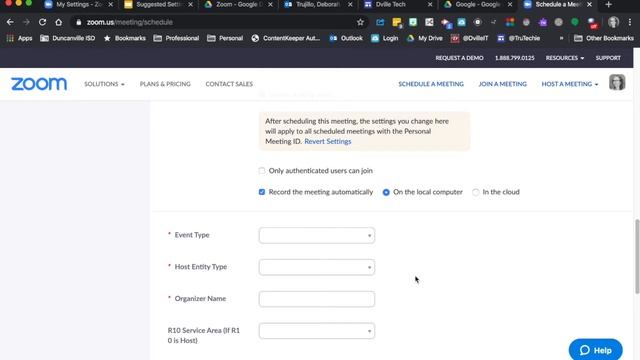Open Contact Sales page

point(229,84)
